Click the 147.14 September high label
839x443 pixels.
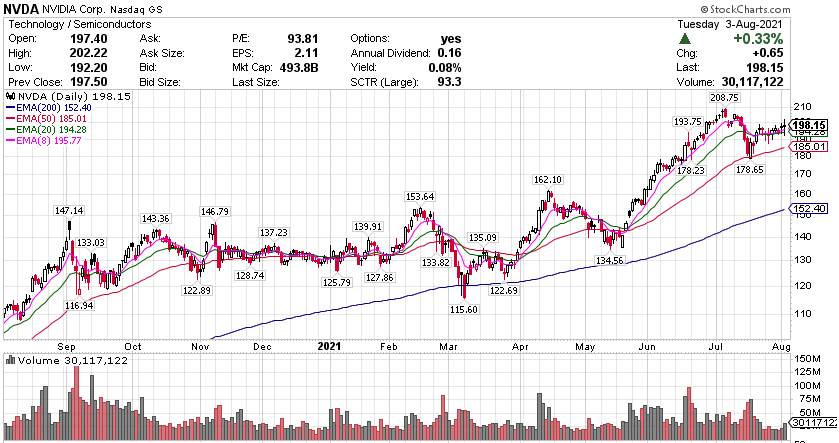tap(69, 211)
